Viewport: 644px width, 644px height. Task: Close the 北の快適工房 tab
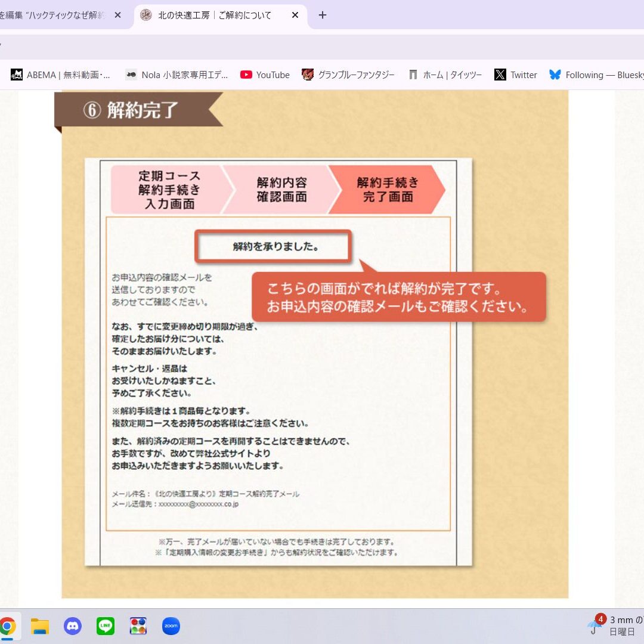295,15
